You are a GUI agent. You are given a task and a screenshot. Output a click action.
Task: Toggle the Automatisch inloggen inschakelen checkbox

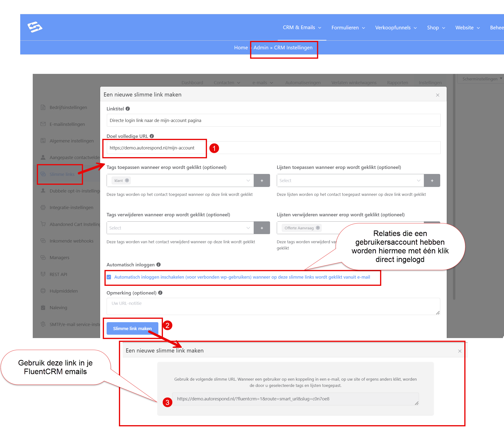point(109,277)
